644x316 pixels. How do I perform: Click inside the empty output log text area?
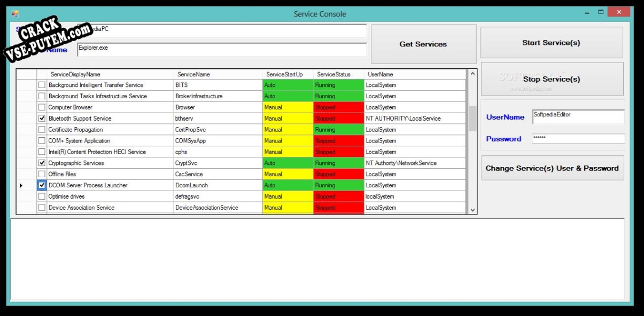[x=317, y=259]
